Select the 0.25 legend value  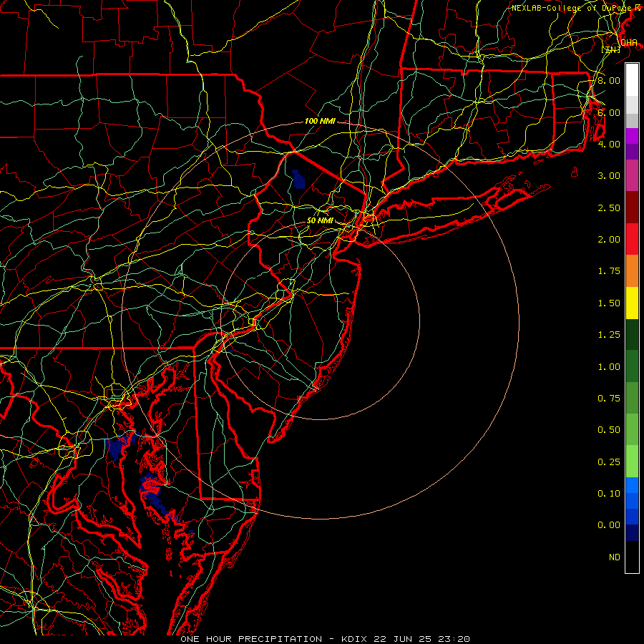coord(609,462)
